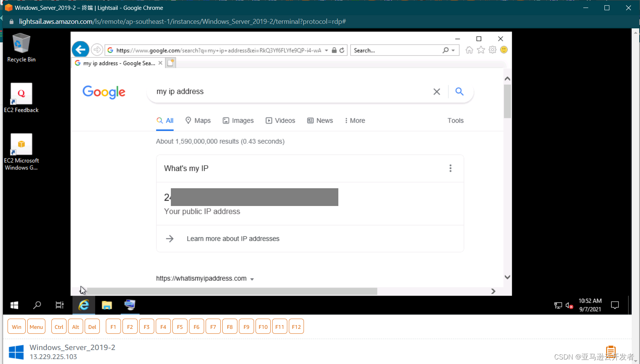Click the IE scroll down arrow
The image size is (640, 364).
pos(507,277)
